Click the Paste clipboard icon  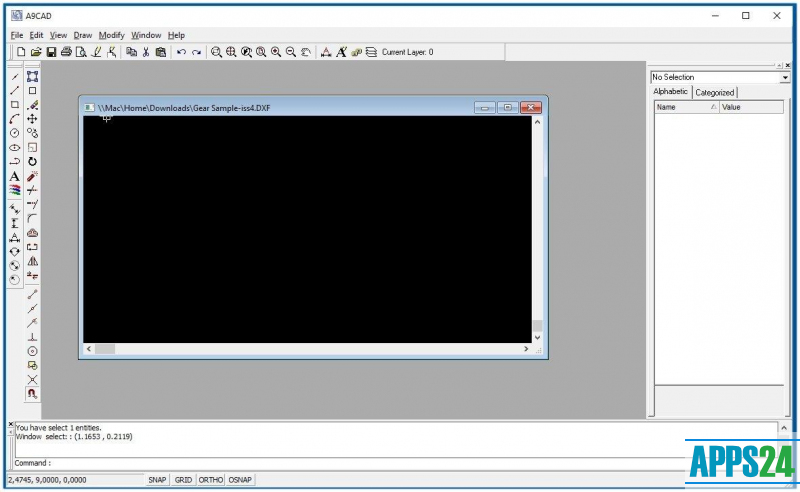click(161, 52)
